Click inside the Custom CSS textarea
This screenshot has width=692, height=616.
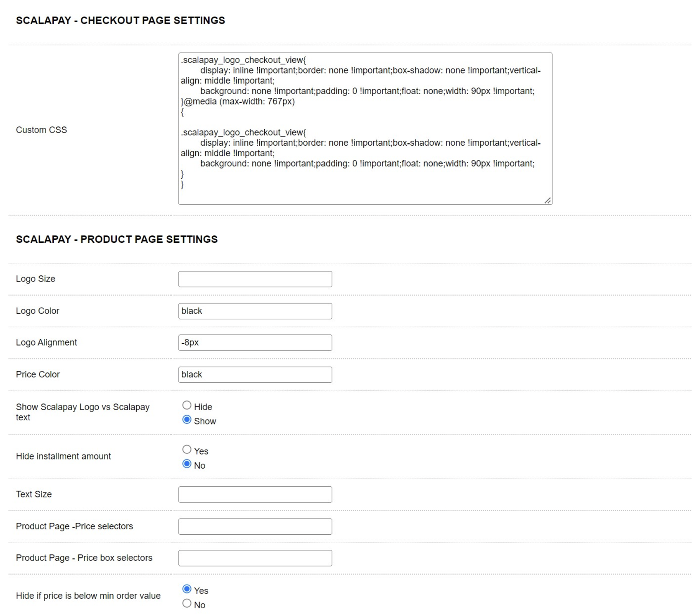coord(365,128)
